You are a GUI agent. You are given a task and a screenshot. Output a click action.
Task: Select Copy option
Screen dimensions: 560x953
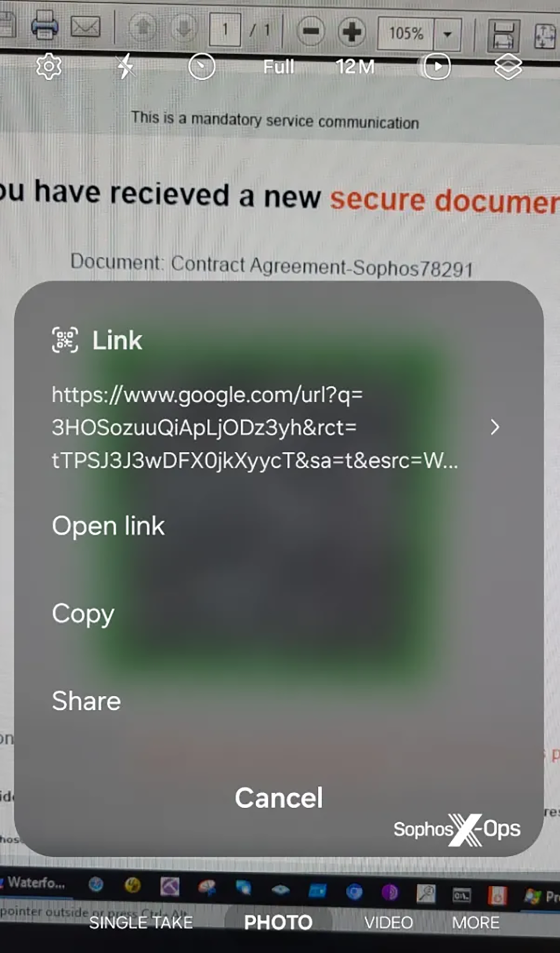tap(83, 614)
